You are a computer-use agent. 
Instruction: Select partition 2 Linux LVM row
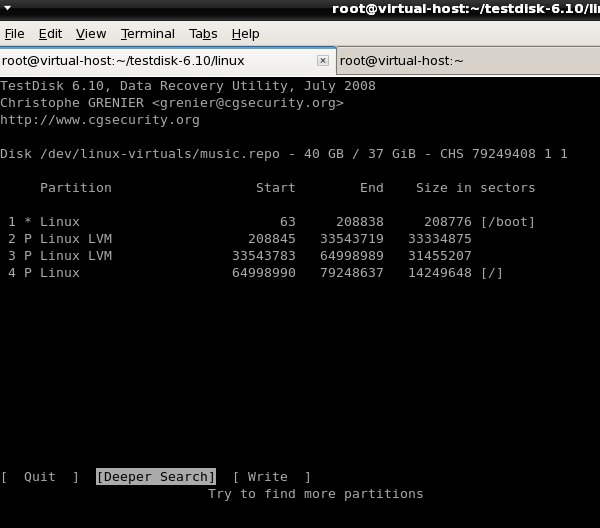(240, 239)
